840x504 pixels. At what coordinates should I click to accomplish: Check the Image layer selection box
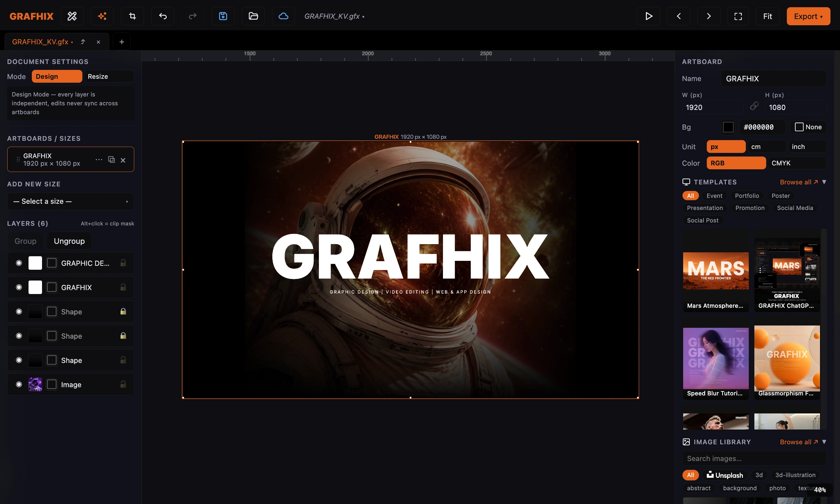(52, 384)
